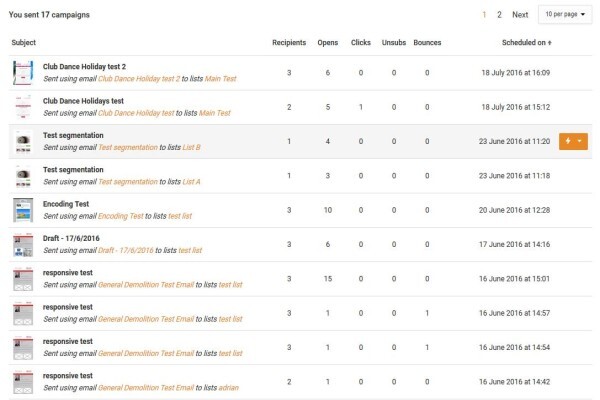The width and height of the screenshot is (600, 400).
Task: Open thumbnail of responsive test sent at 15:01
Action: pyautogui.click(x=23, y=279)
